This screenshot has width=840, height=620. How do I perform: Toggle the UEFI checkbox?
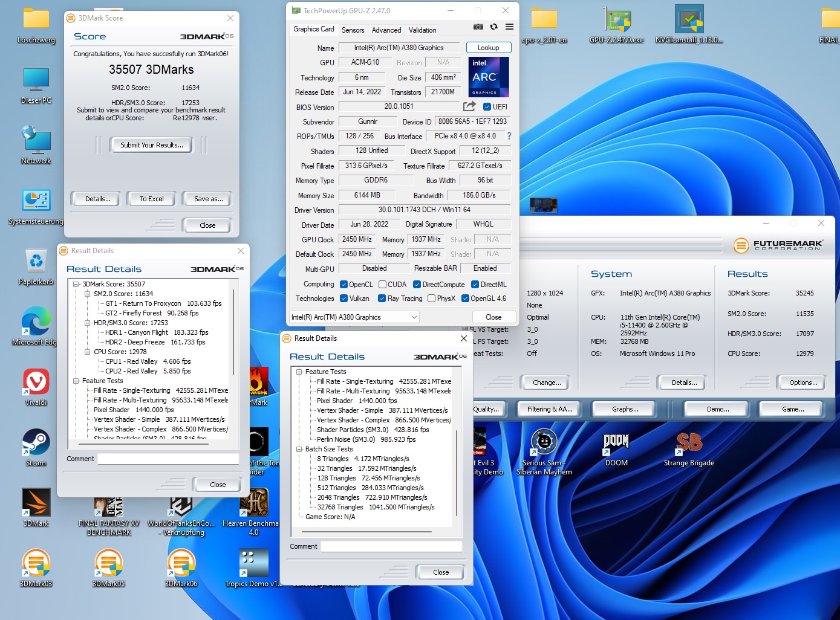(487, 107)
